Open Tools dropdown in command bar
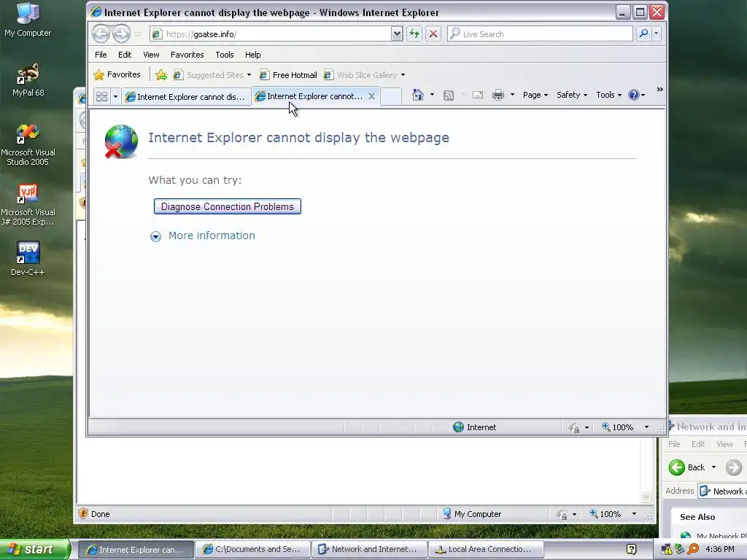The image size is (747, 560). pyautogui.click(x=609, y=95)
